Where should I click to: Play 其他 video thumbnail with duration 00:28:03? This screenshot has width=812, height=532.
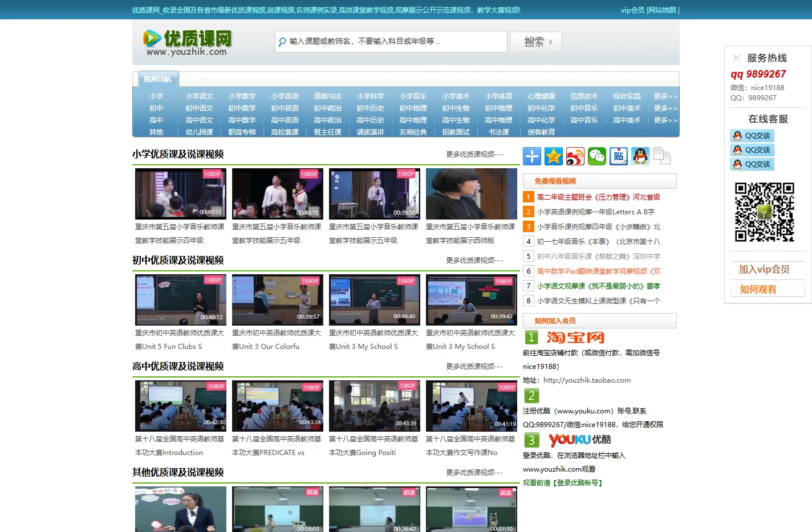point(278,509)
